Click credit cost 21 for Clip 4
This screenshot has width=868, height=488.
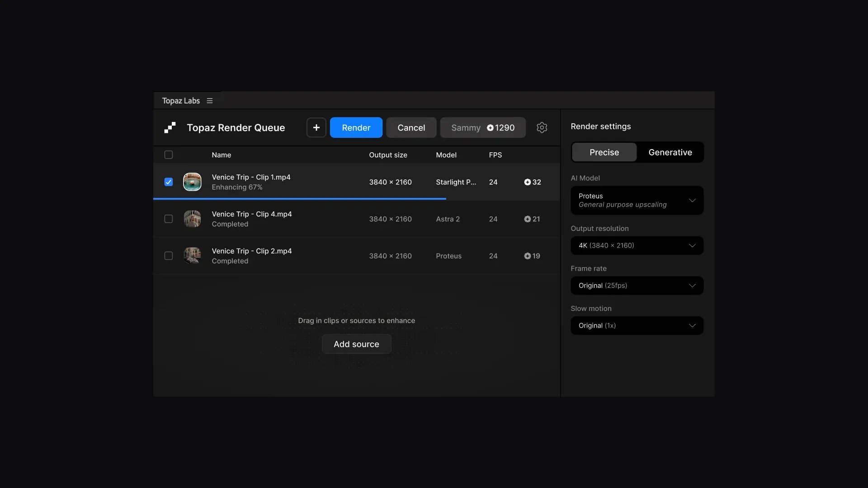point(532,219)
